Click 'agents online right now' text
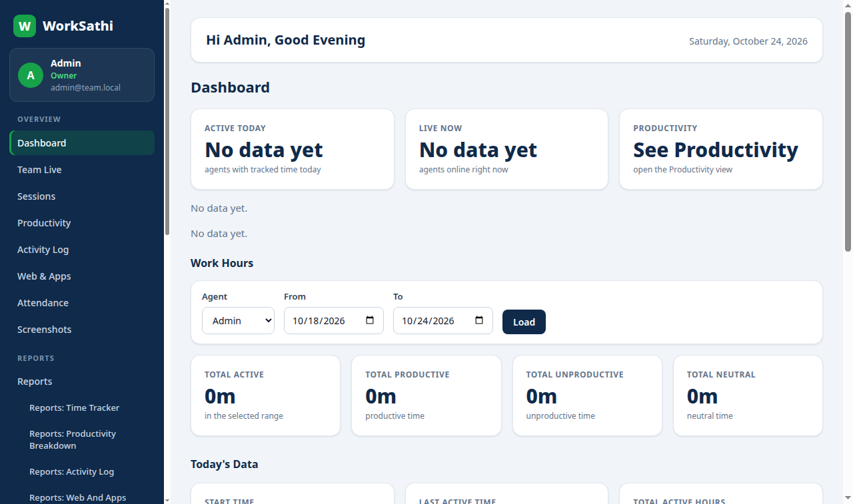853x504 pixels. [464, 170]
